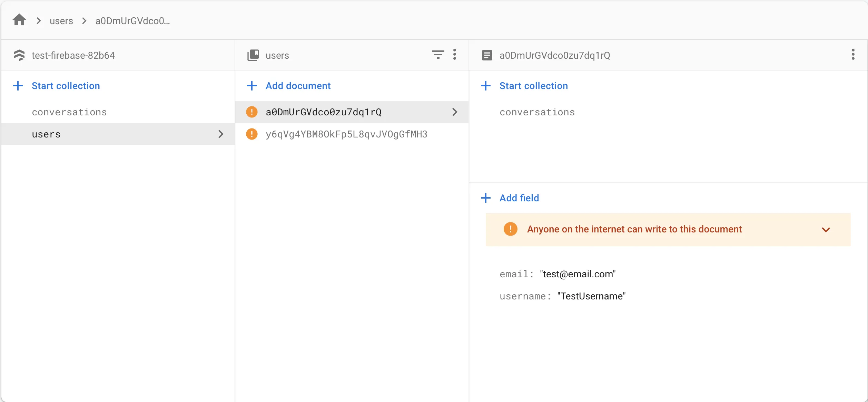Click the document icon beside a0DmUrGVdco0zu7dq1rQ header

coord(487,55)
